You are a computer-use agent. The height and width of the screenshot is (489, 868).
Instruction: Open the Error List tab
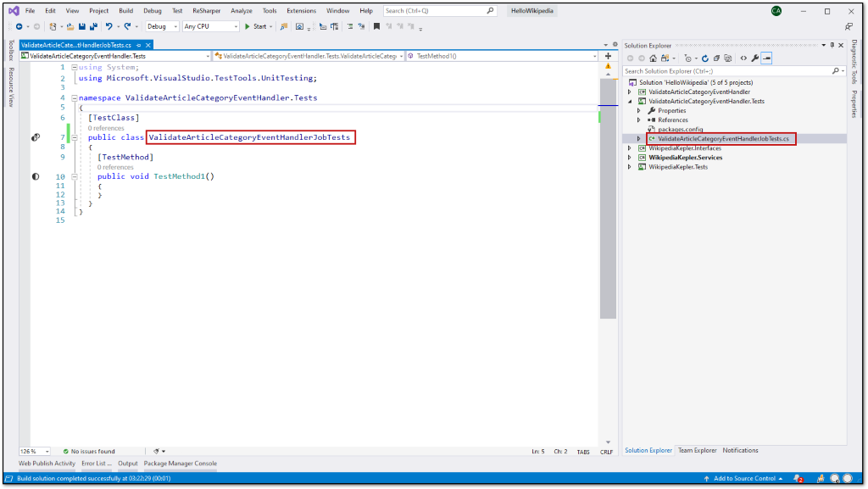coord(97,464)
